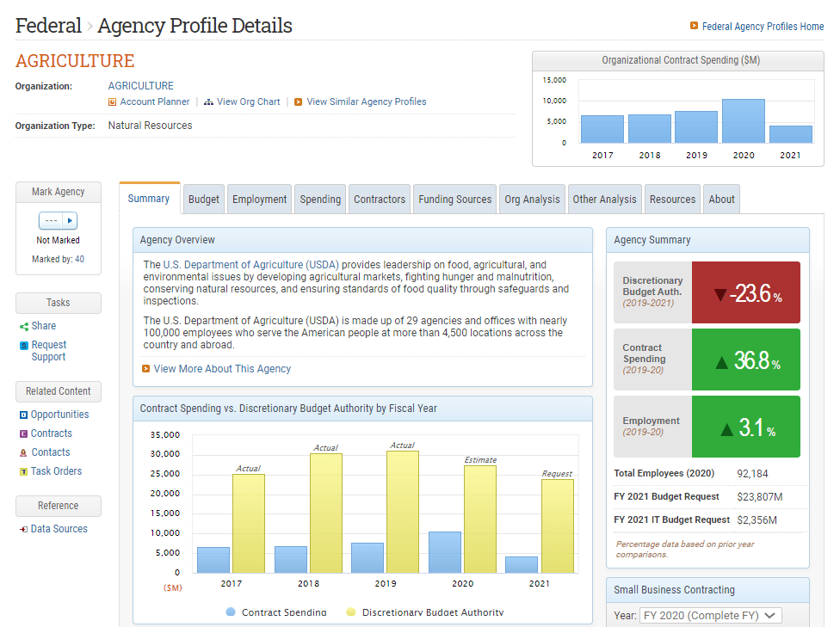Toggle the Discretionary Budget Authority legend marker
The height and width of the screenshot is (627, 840).
click(x=351, y=612)
